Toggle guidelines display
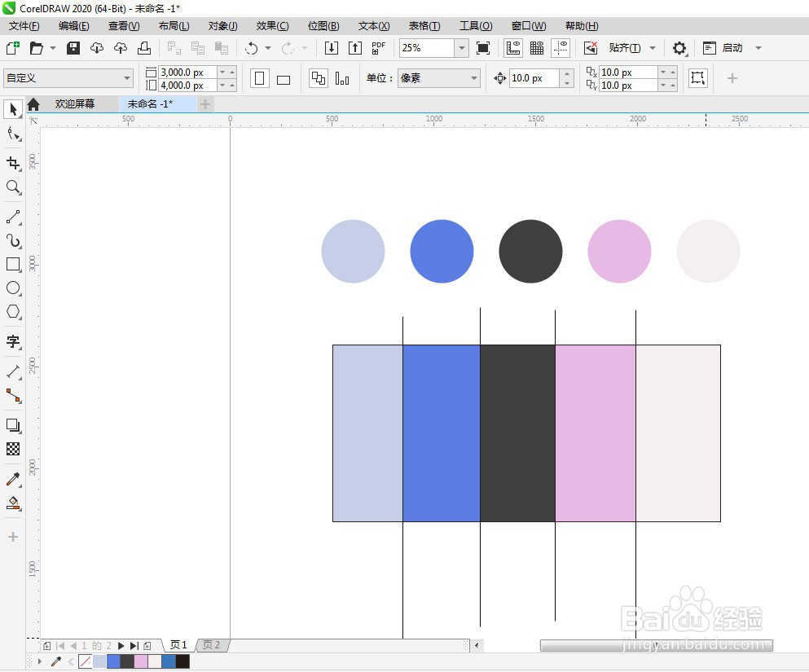The width and height of the screenshot is (809, 672). (561, 48)
